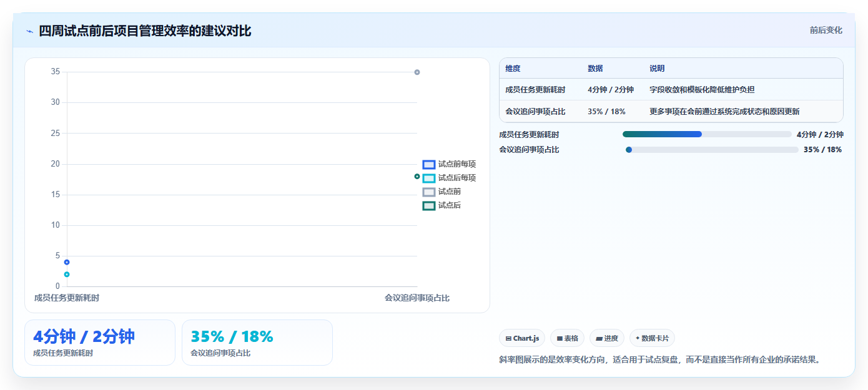This screenshot has height=390, width=868.
Task: Click table cell 4分钟 / 2分钟
Action: pyautogui.click(x=611, y=90)
